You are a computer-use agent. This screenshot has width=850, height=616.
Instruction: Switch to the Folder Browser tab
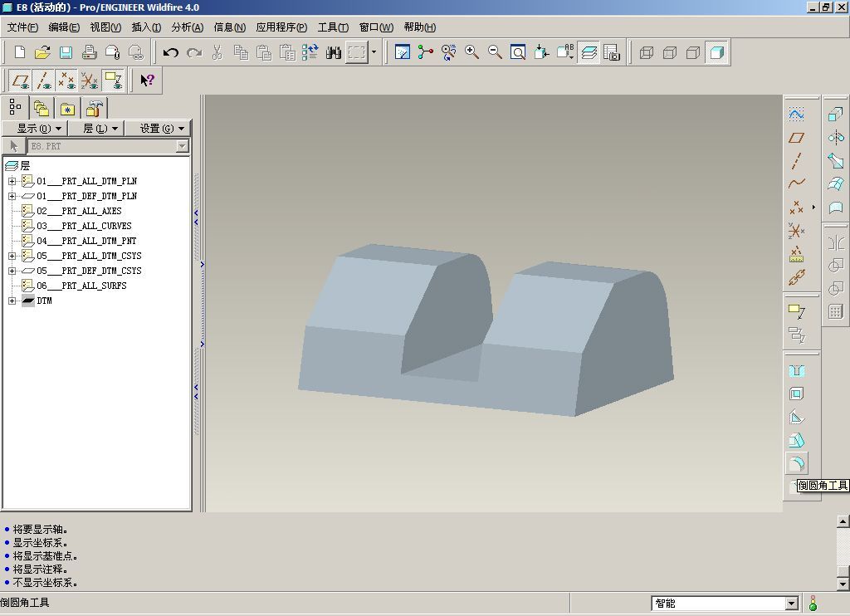(x=42, y=108)
